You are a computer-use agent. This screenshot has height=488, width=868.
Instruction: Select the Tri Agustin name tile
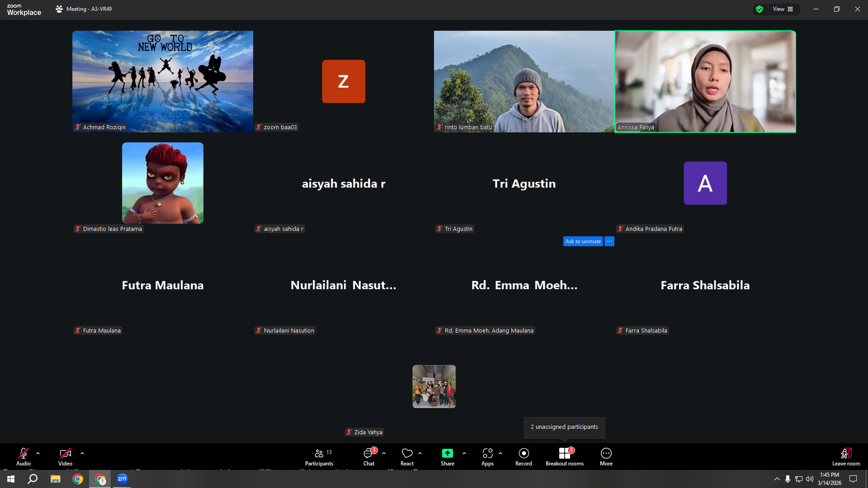pyautogui.click(x=524, y=183)
